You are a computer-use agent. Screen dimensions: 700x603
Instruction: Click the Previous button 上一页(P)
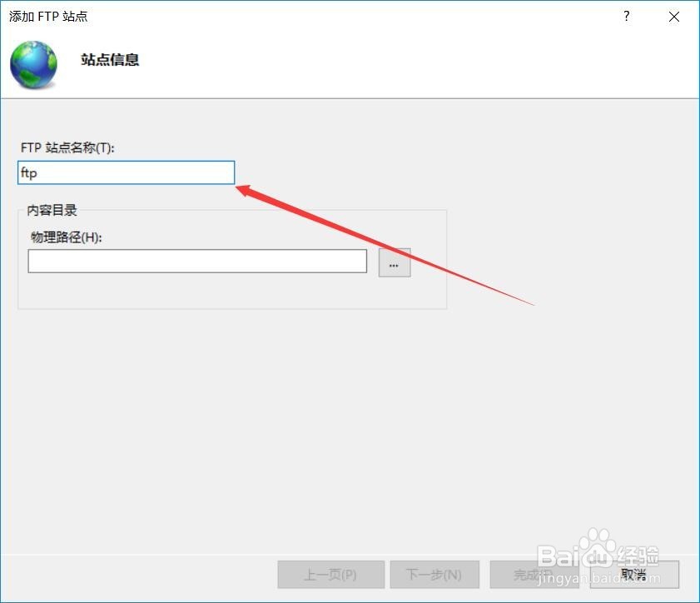click(x=330, y=575)
